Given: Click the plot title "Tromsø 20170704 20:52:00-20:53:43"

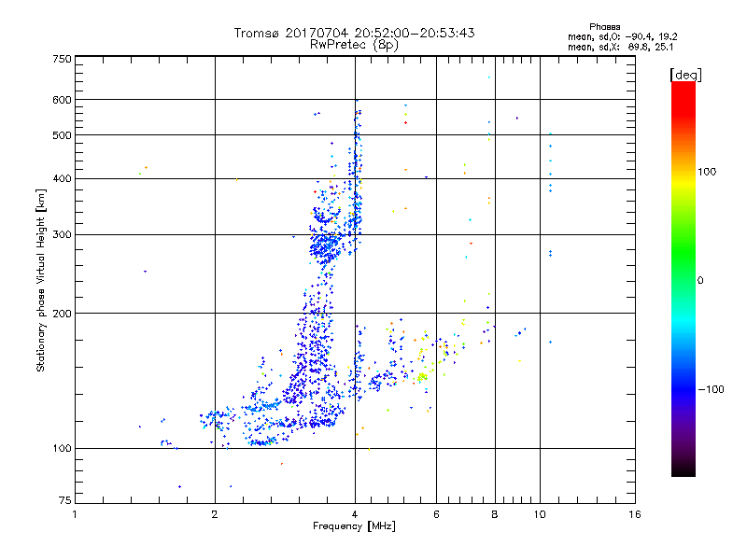Looking at the screenshot, I should tap(355, 33).
